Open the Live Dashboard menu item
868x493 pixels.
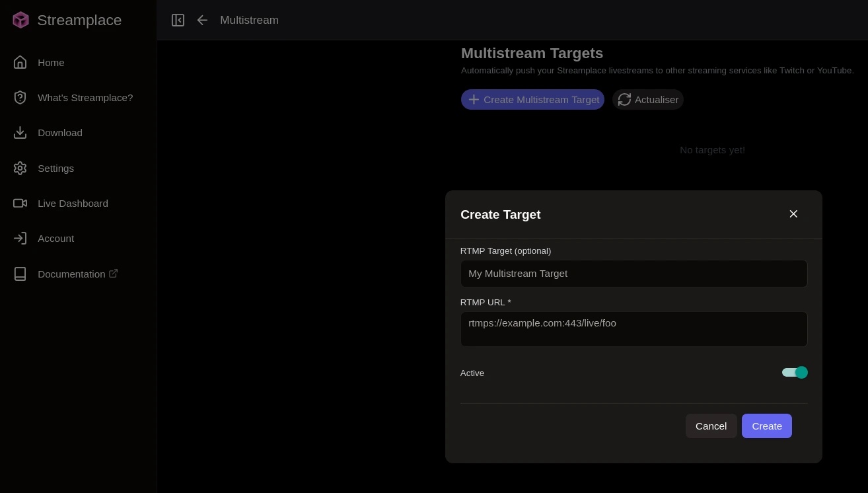point(73,204)
